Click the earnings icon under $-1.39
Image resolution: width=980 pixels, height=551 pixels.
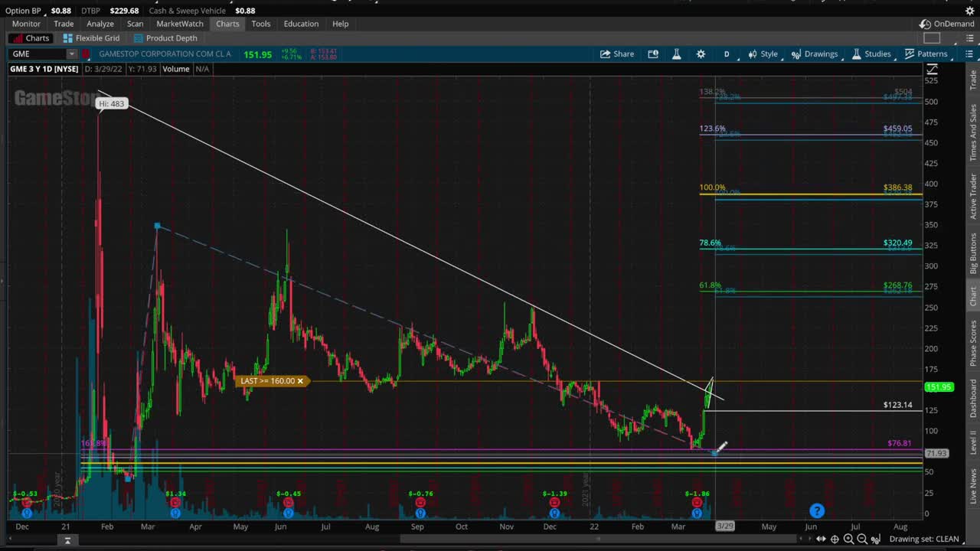554,503
